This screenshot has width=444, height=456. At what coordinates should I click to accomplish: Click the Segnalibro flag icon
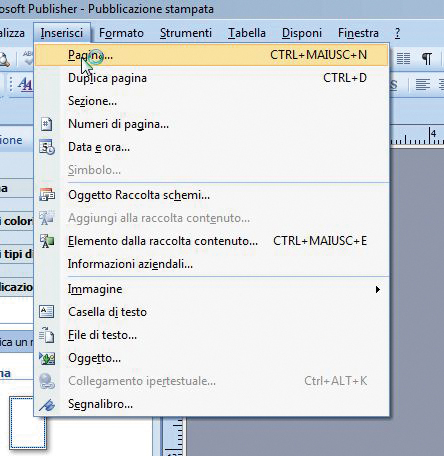tap(47, 405)
